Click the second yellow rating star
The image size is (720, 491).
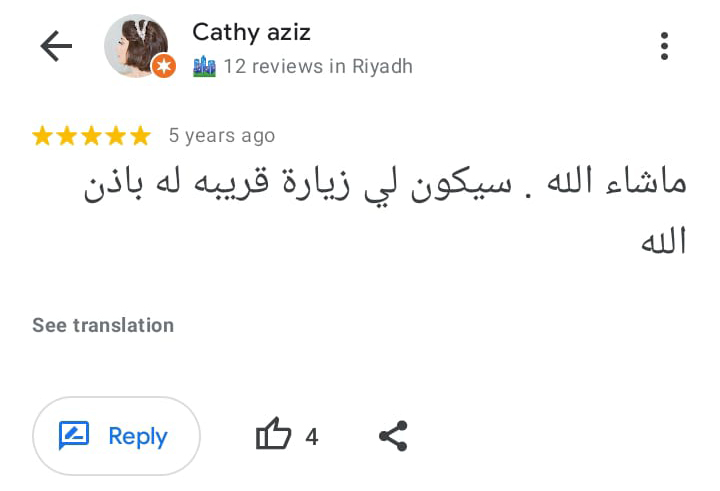point(67,136)
